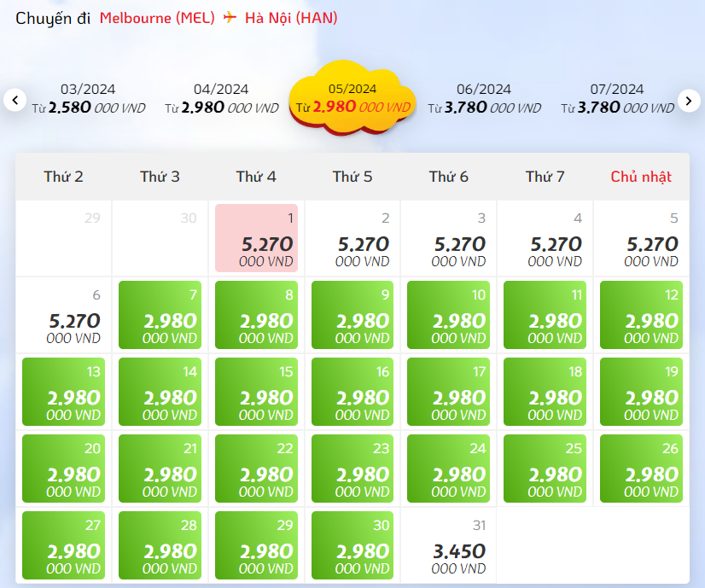
Task: Select May 6 fare 5.270
Action: 63,315
